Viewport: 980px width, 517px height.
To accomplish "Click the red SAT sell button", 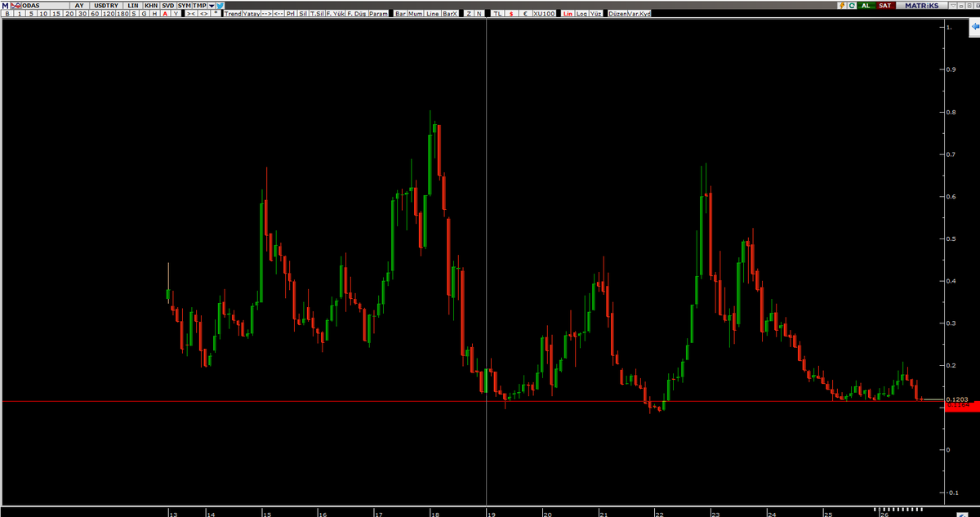I will (884, 5).
